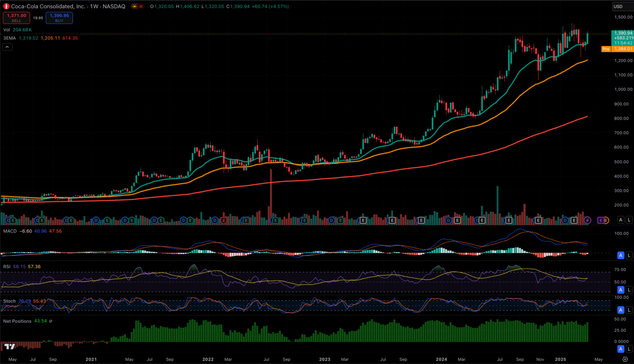Click the Pre 1,384.01 pre-market price label
Screen dimensions: 634x364
[617, 49]
